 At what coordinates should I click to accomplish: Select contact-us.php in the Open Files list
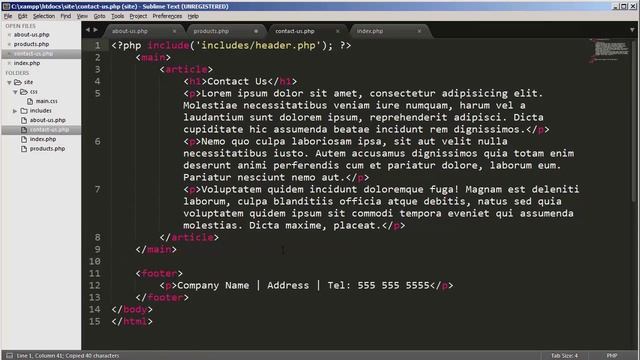[33, 54]
